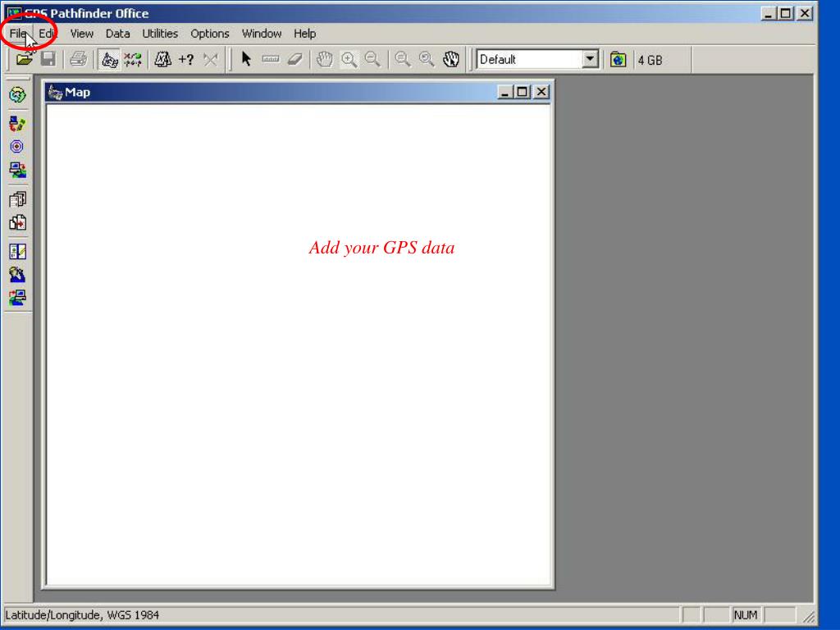Click the Open folder toolbar icon

[x=24, y=59]
